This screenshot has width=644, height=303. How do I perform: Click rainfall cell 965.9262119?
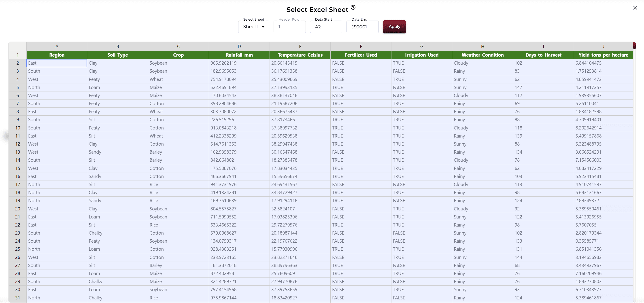tap(239, 63)
